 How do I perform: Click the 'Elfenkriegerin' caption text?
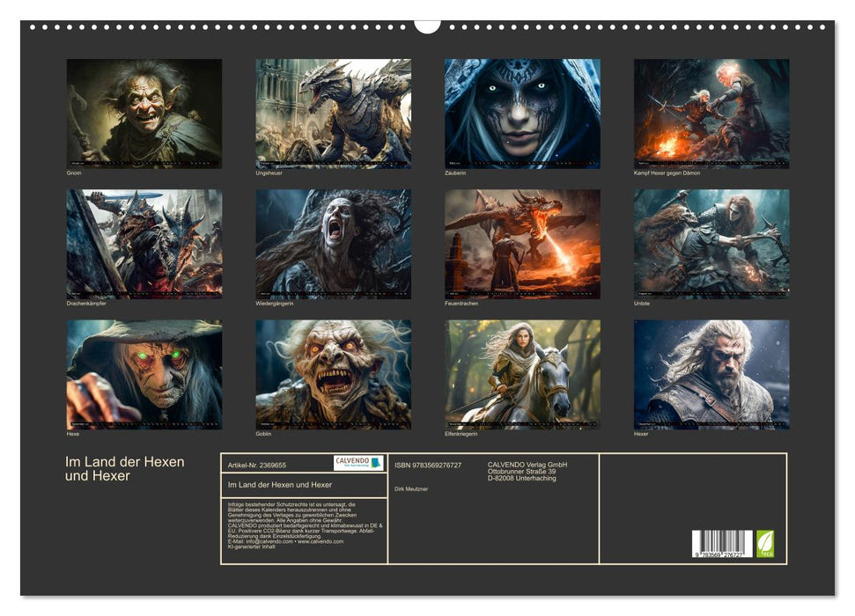click(x=461, y=434)
